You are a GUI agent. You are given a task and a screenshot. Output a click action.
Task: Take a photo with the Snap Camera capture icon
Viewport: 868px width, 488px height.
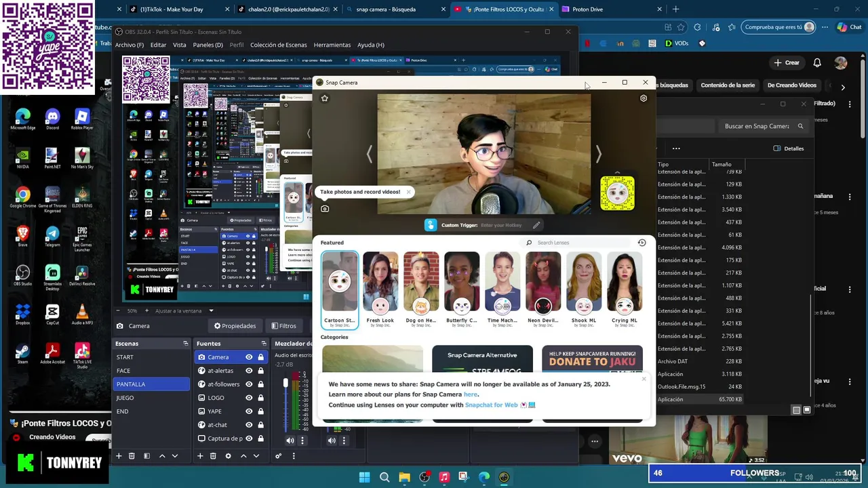(325, 209)
